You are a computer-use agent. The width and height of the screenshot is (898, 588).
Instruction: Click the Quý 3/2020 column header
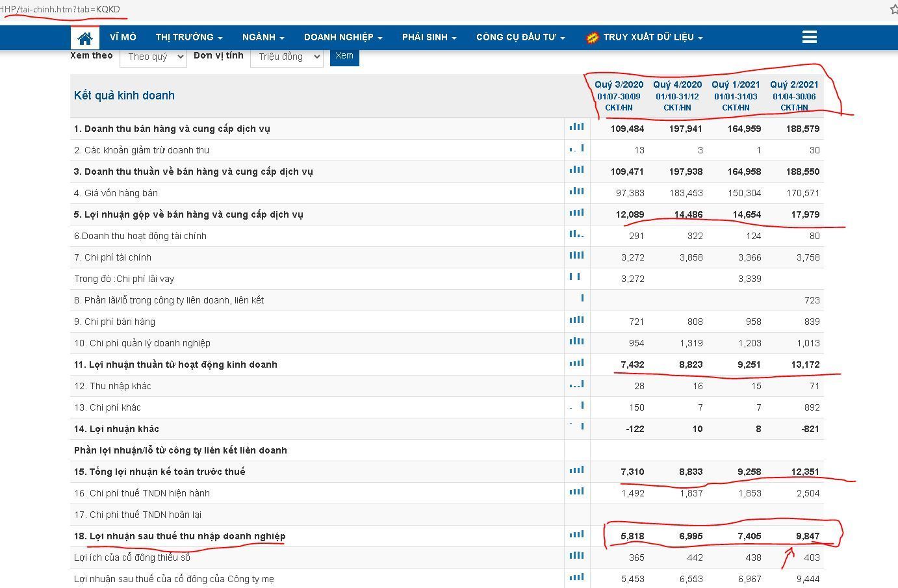pyautogui.click(x=619, y=96)
